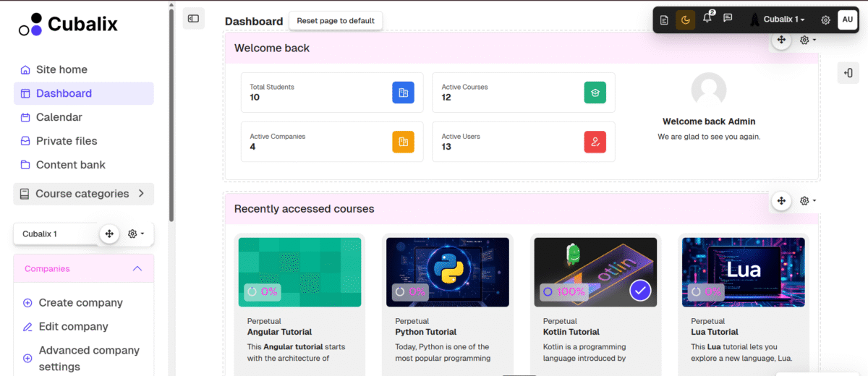Screen dimensions: 868x376
Task: Open the right block drawer button
Action: click(x=848, y=72)
